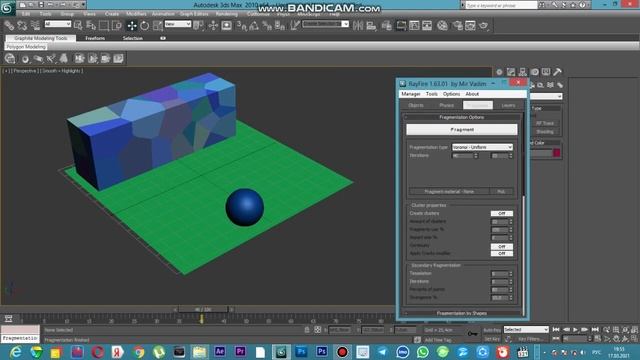Click the Play Animation button

tap(576, 329)
